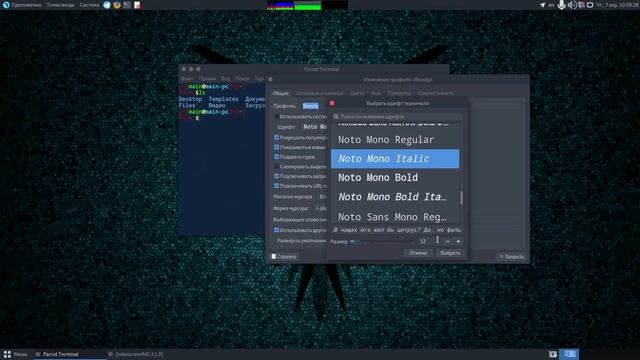This screenshot has height=360, width=640.
Task: Click 'Отмена' in font chooser dialog
Action: [418, 253]
